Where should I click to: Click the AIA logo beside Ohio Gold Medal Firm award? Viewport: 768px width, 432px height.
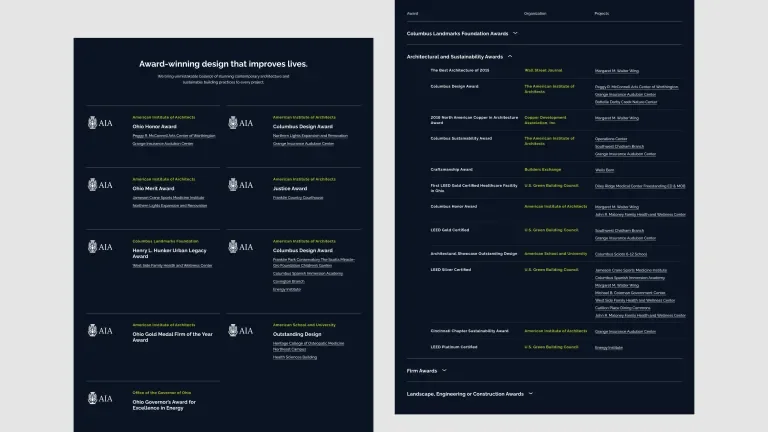pos(100,331)
